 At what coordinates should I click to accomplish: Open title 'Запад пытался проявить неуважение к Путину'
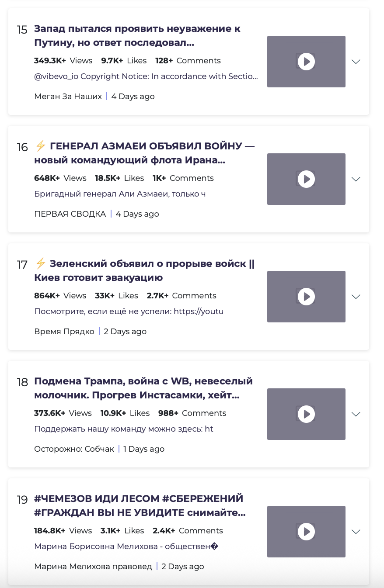(x=137, y=36)
